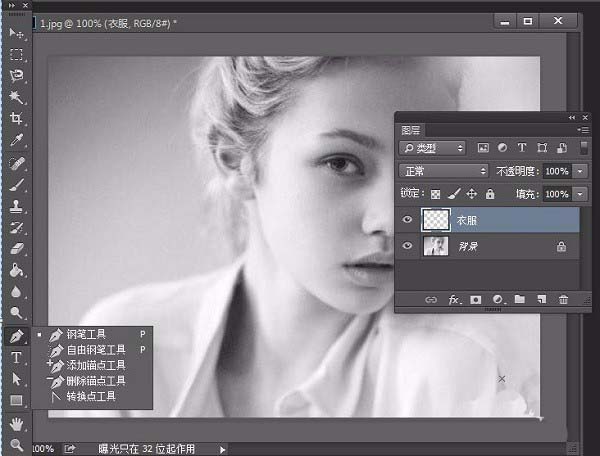This screenshot has width=600, height=456.
Task: Click the 背景 layer thumbnail
Action: click(x=437, y=246)
